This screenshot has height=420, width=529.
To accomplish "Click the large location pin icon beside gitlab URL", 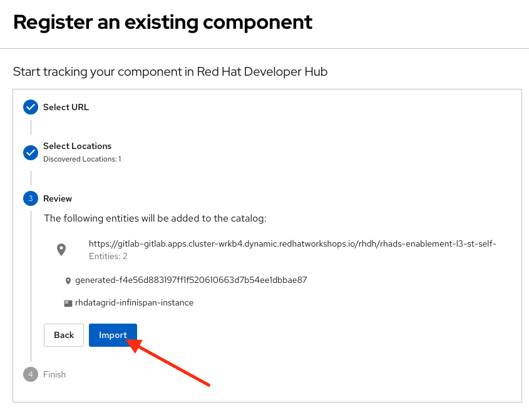I will (x=61, y=250).
